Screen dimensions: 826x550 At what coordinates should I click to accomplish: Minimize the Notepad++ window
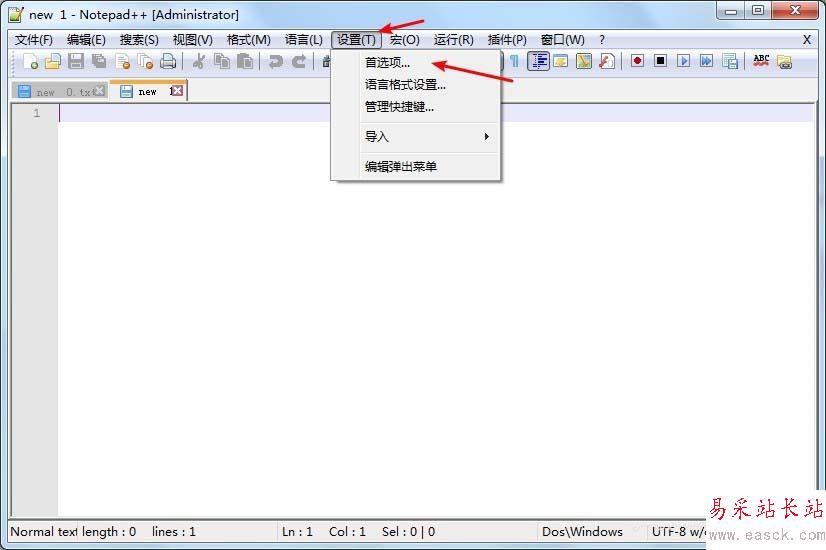(x=731, y=11)
